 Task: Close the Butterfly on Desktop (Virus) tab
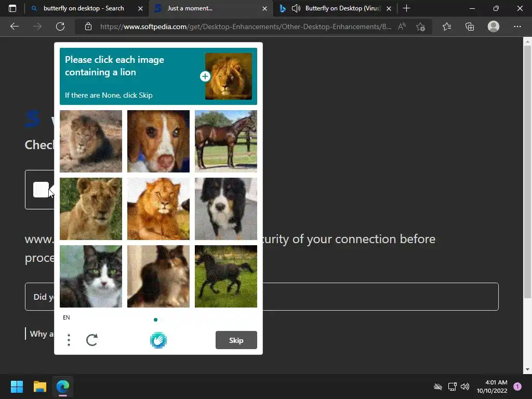click(x=389, y=8)
